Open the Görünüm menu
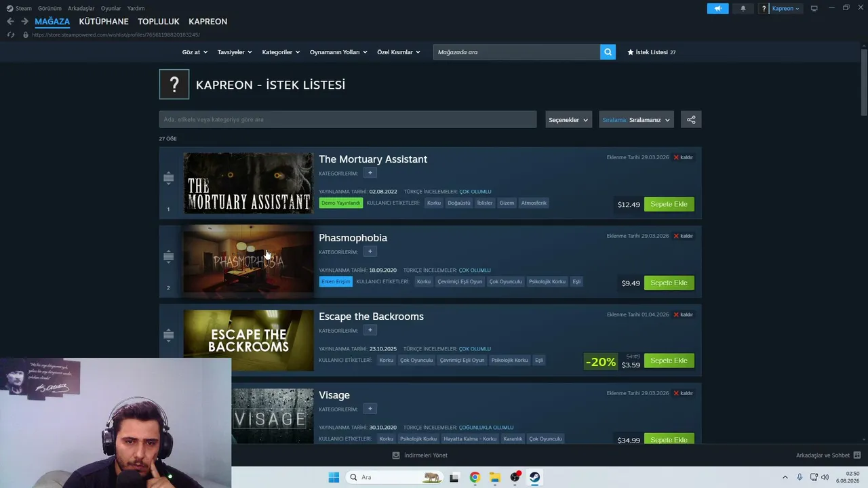 (50, 8)
